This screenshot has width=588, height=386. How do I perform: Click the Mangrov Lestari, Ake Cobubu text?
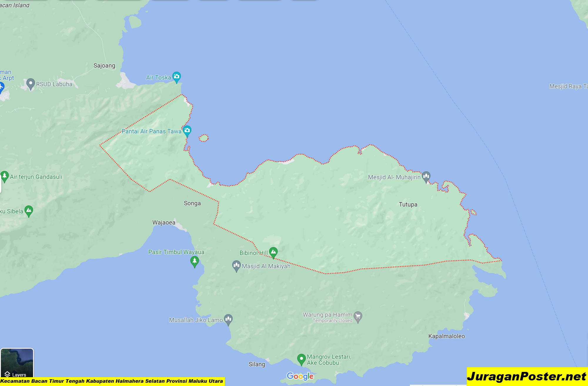click(329, 360)
